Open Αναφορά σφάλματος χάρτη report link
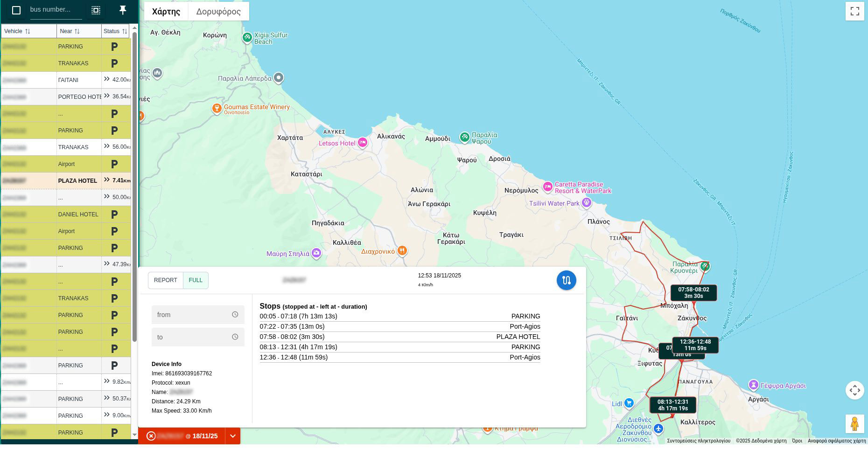This screenshot has width=868, height=449. click(x=837, y=441)
